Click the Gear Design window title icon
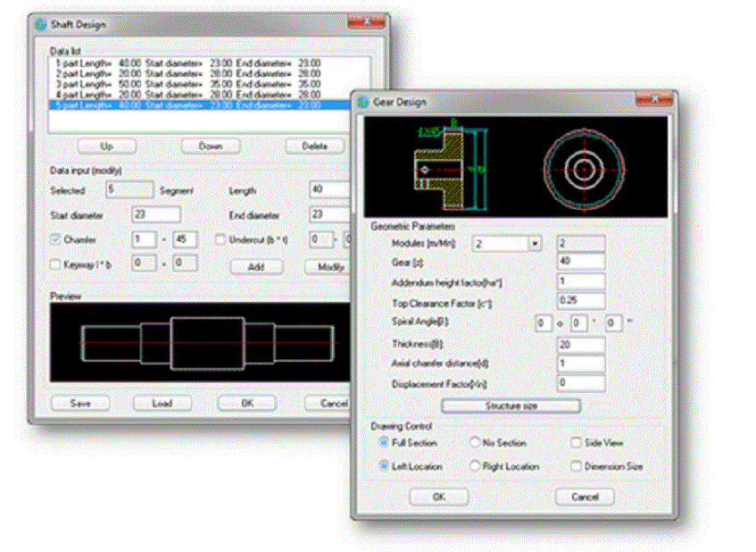Viewport: 756px width, 552px height. coord(363,102)
